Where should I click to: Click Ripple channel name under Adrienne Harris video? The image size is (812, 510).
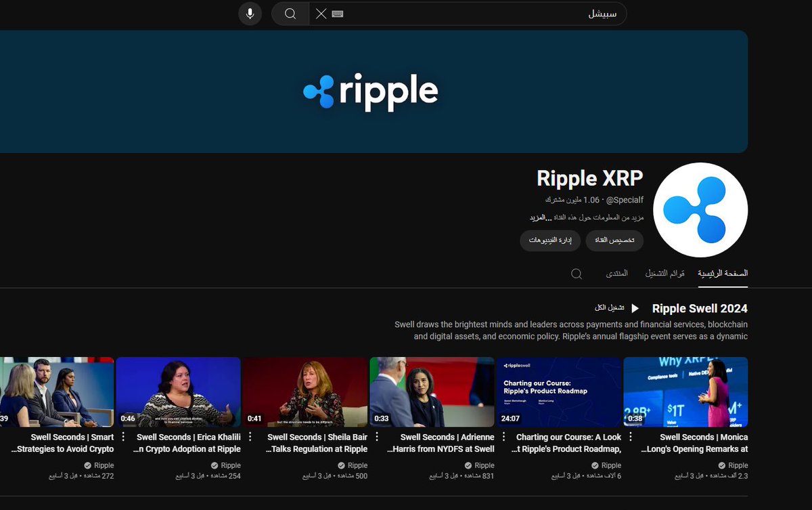coord(484,465)
